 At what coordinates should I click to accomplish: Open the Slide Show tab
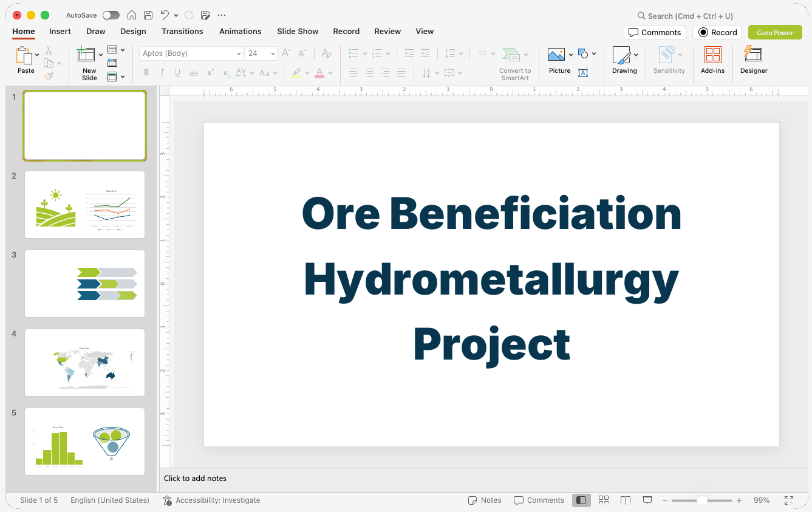[298, 32]
